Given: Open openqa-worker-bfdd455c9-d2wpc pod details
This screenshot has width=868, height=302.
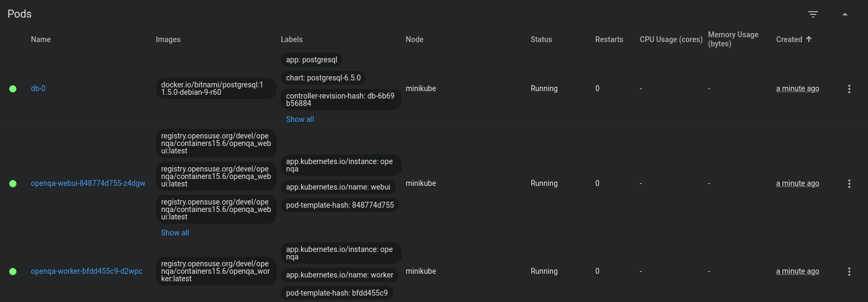Looking at the screenshot, I should click(86, 271).
